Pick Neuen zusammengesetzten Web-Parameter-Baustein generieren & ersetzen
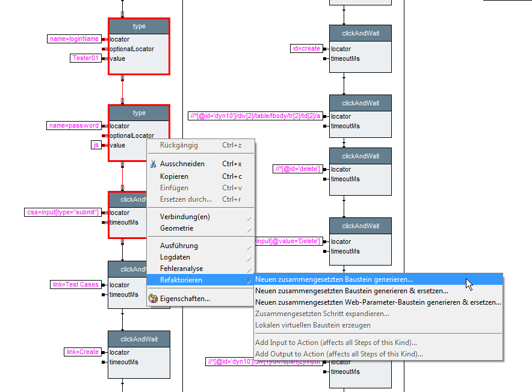This screenshot has height=392, width=532. pyautogui.click(x=377, y=302)
